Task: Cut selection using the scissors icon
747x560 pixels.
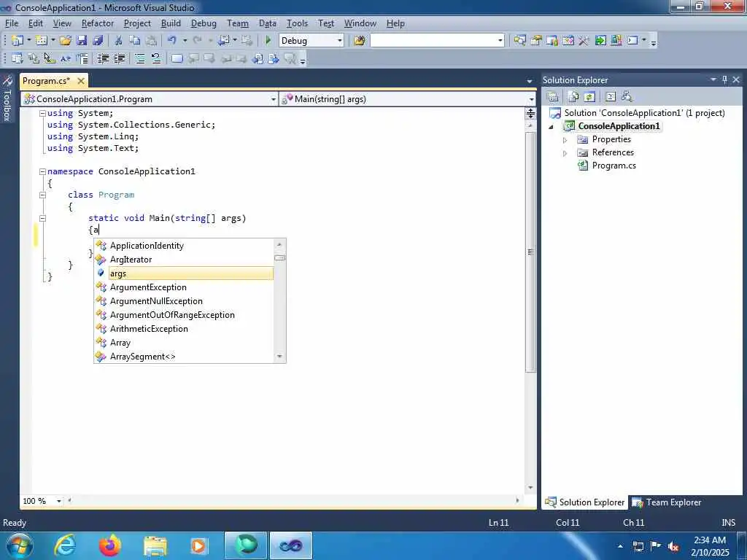Action: (x=118, y=41)
